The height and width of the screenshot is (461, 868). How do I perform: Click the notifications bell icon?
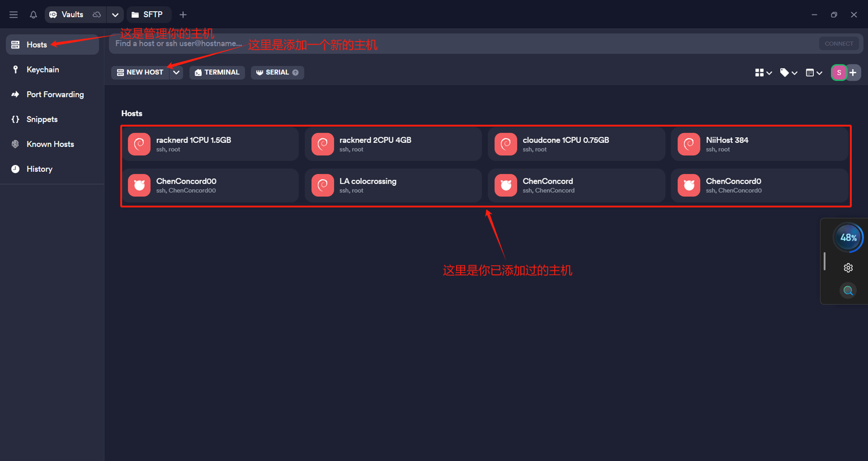33,15
